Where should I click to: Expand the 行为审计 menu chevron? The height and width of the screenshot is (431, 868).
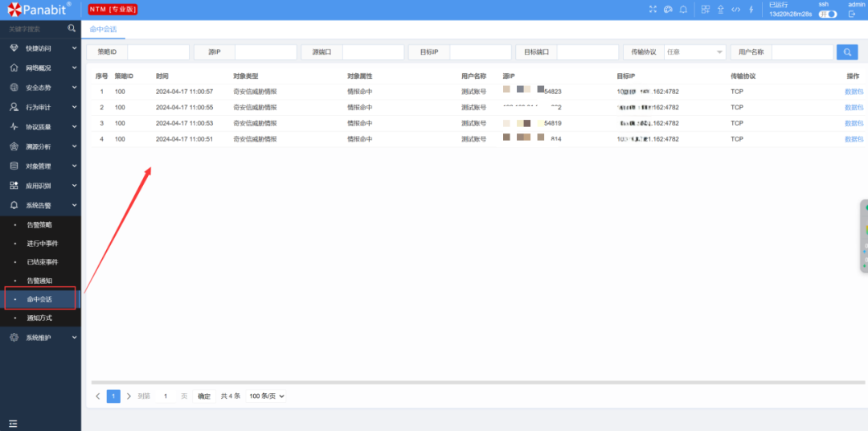coord(74,107)
